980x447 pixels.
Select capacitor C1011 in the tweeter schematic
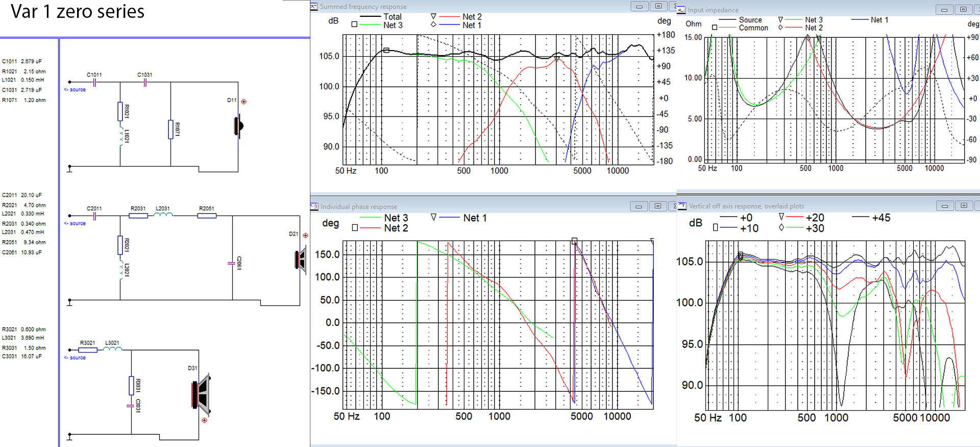point(94,82)
